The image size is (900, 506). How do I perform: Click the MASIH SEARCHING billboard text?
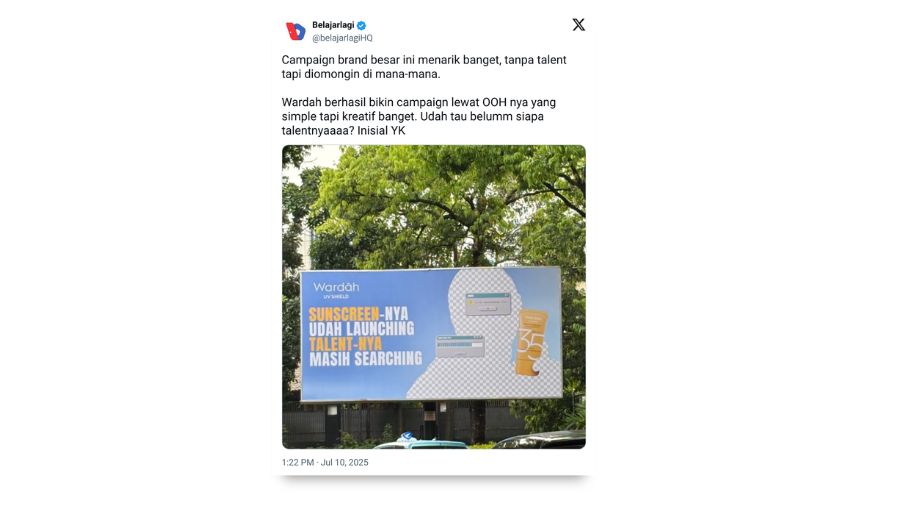pyautogui.click(x=366, y=359)
